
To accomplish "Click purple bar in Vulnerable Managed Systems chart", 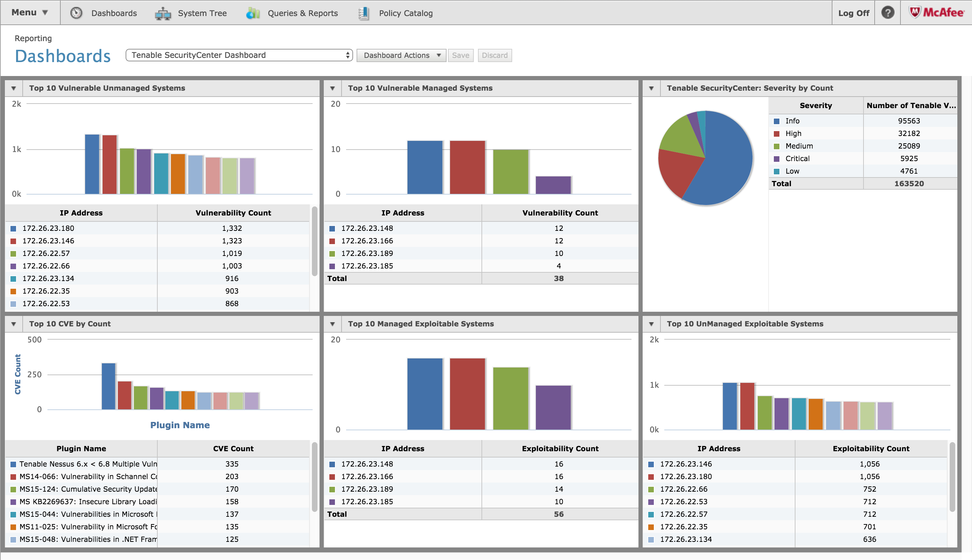I will click(x=553, y=185).
